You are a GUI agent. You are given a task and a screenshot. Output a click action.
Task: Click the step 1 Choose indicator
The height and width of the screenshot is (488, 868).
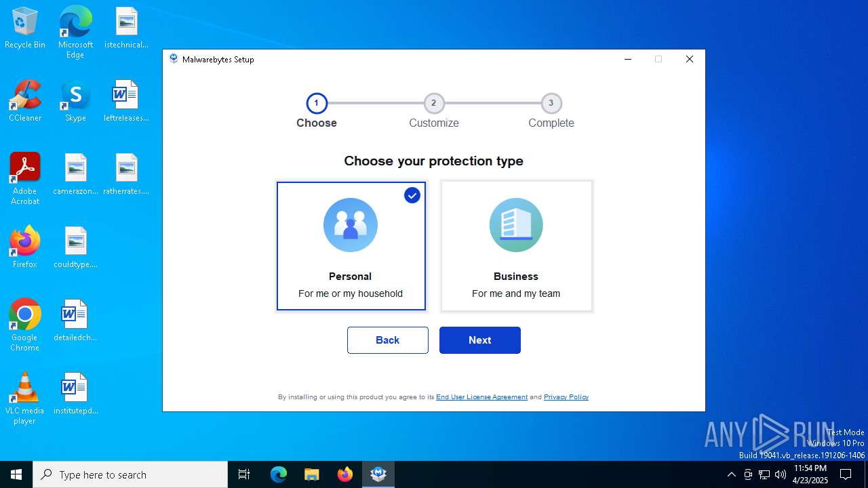click(317, 104)
